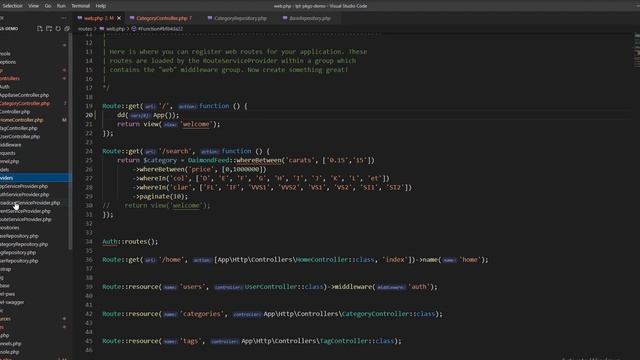Open RouteServiceProvider.php in the file tree
The width and height of the screenshot is (640, 360).
tap(26, 220)
